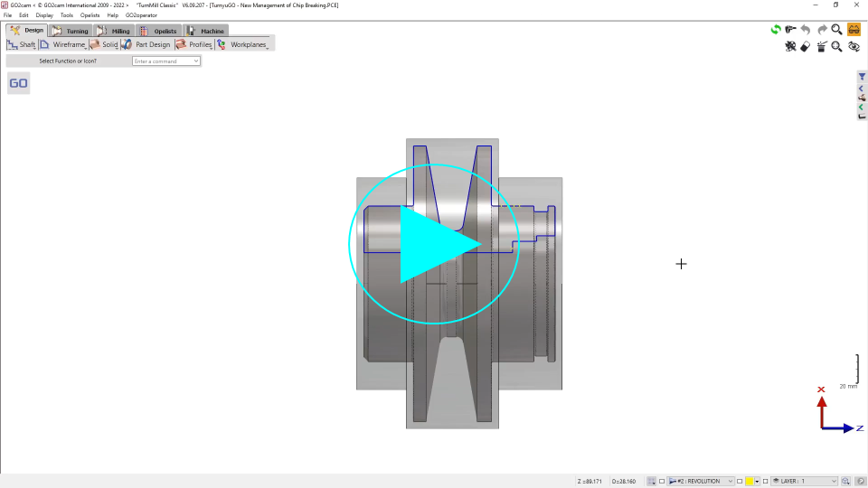Click the green refresh arrows icon
This screenshot has height=488, width=868.
pos(775,30)
